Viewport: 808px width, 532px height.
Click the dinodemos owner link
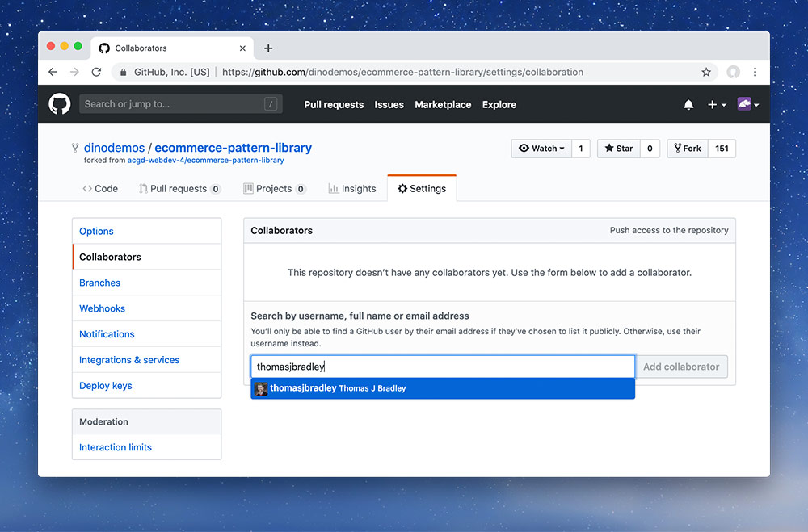pyautogui.click(x=115, y=148)
